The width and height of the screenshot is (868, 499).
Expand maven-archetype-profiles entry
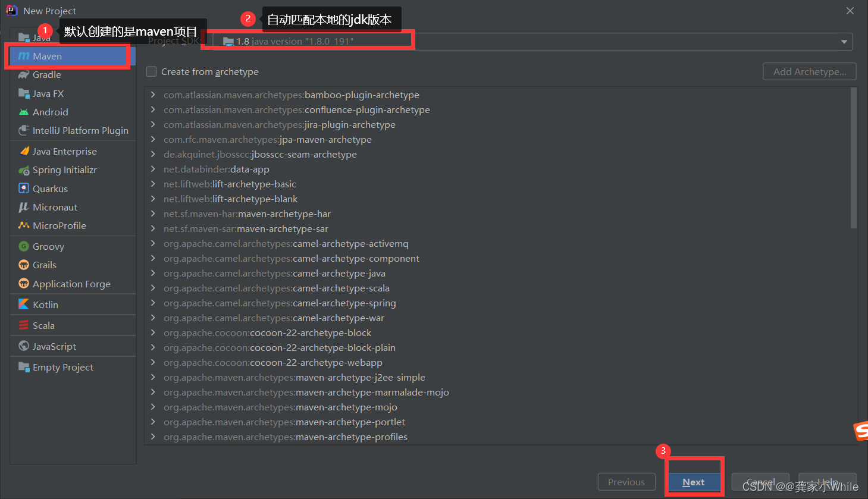tap(153, 437)
